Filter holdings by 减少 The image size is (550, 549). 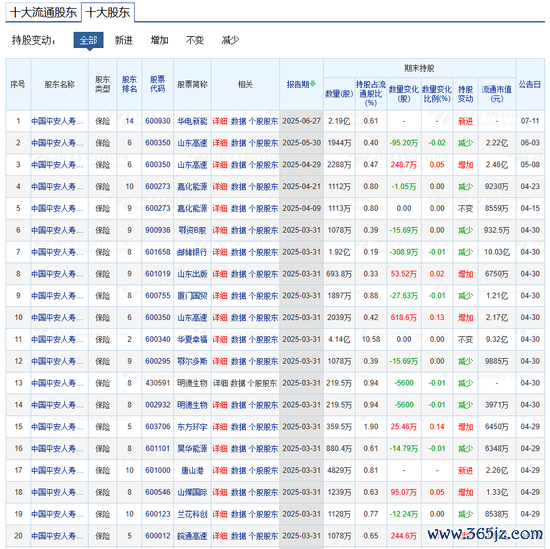(x=230, y=40)
